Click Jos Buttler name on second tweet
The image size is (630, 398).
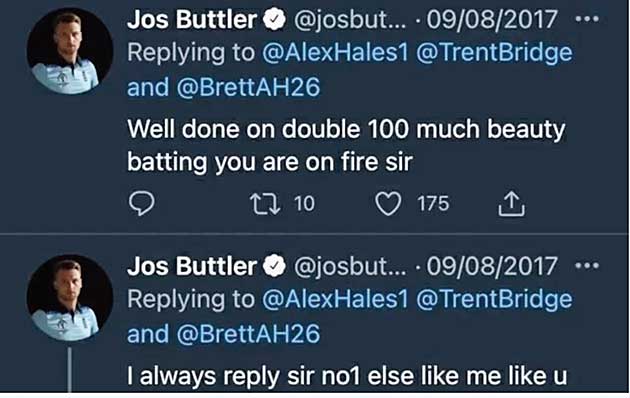(x=192, y=266)
